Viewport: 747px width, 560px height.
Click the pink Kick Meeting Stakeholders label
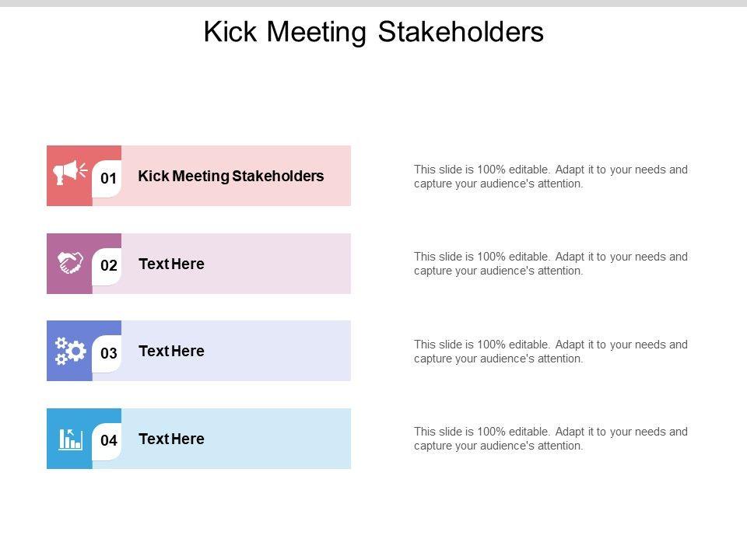point(230,176)
